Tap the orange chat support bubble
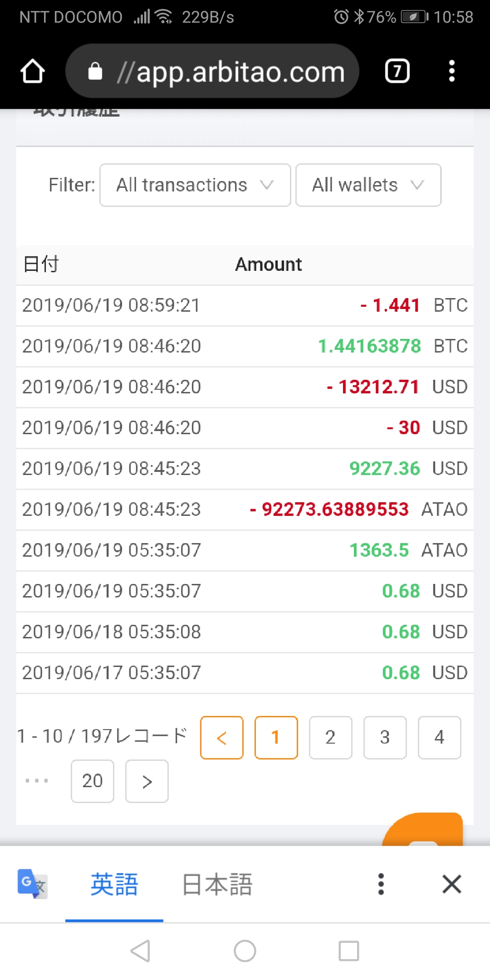Screen dimensions: 490x980 coord(423,829)
